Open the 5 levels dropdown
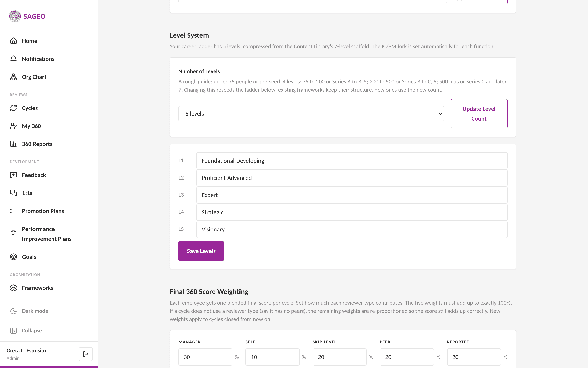This screenshot has width=588, height=368. 311,114
